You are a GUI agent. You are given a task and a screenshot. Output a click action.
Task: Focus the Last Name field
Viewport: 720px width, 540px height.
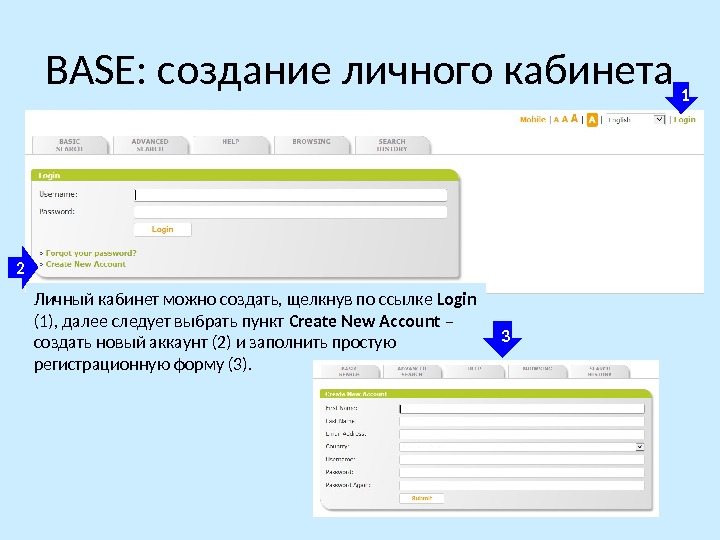(x=522, y=422)
